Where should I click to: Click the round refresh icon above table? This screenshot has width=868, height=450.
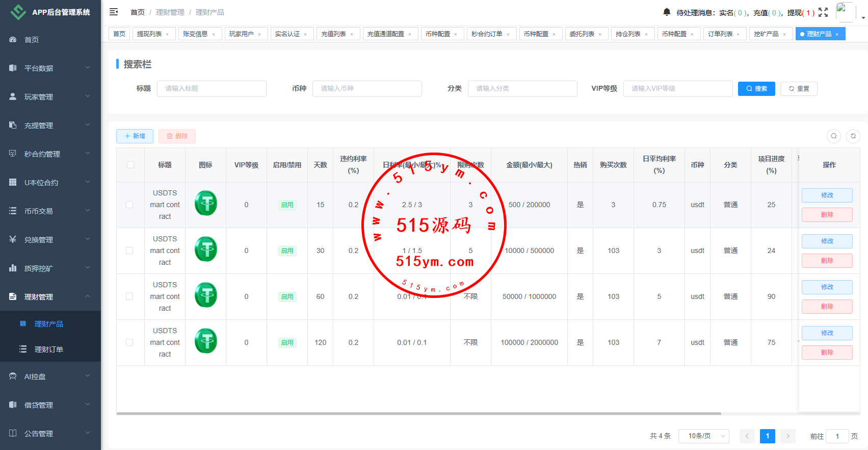(853, 136)
